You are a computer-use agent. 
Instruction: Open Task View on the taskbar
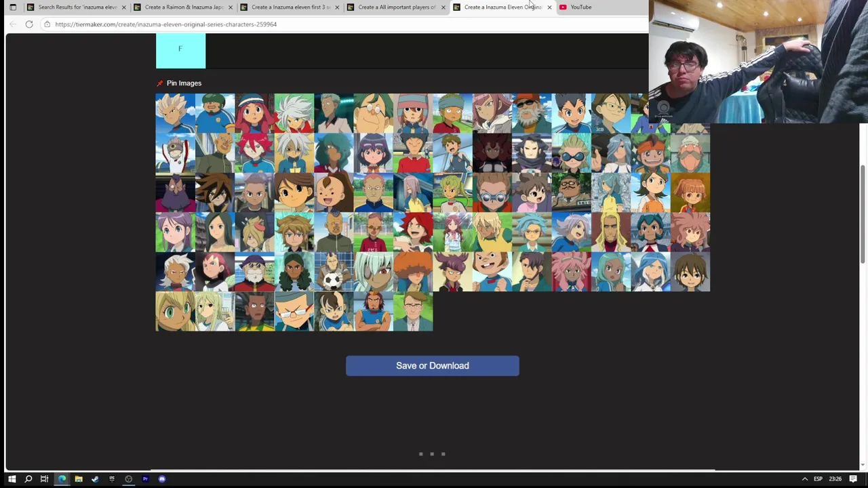44,479
